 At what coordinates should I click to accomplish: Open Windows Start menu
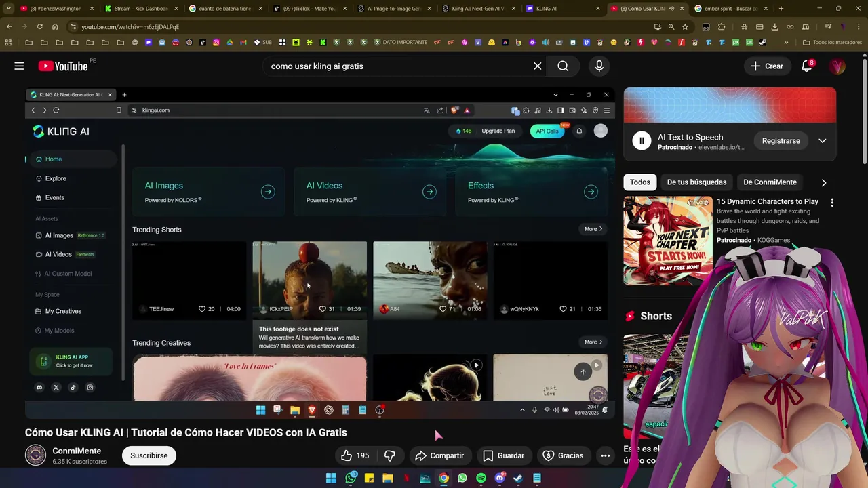pyautogui.click(x=331, y=478)
